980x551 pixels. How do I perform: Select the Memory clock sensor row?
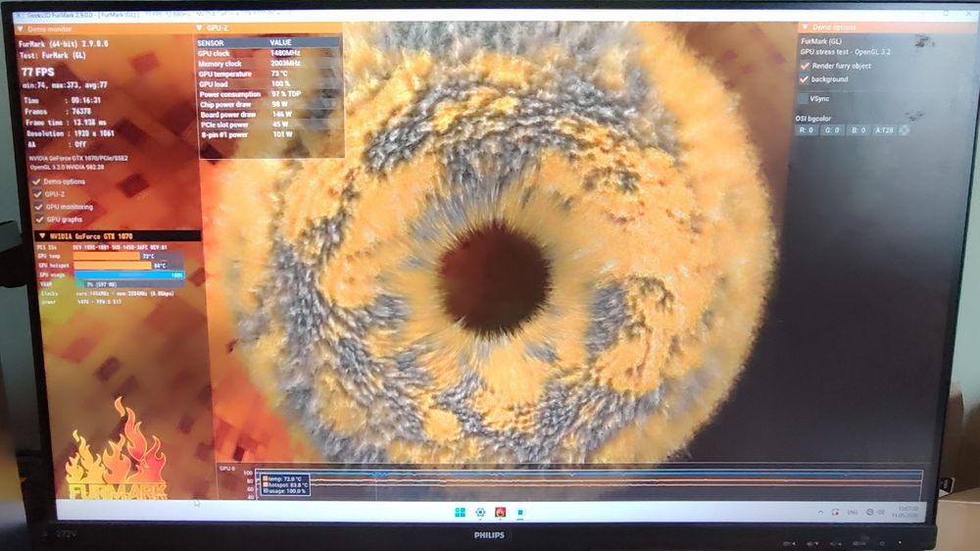pos(270,63)
